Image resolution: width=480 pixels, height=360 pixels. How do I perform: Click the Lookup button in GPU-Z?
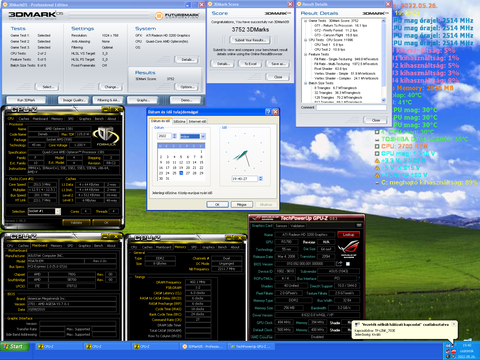(x=348, y=235)
